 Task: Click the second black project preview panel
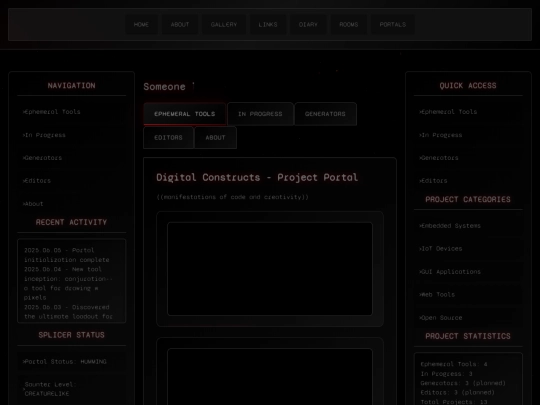coord(270,377)
